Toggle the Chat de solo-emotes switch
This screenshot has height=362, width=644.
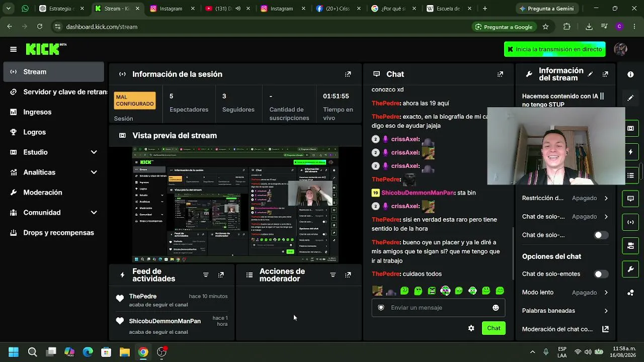(x=600, y=274)
